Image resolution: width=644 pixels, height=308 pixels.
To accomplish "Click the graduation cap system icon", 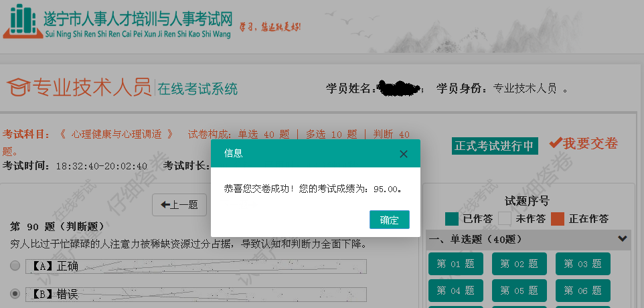I will (19, 87).
